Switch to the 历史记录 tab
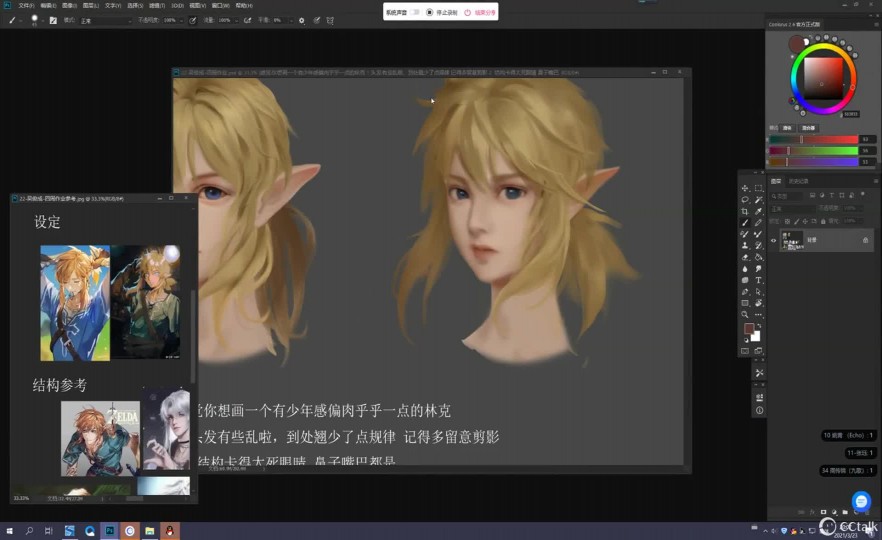882x540 pixels. (x=798, y=181)
